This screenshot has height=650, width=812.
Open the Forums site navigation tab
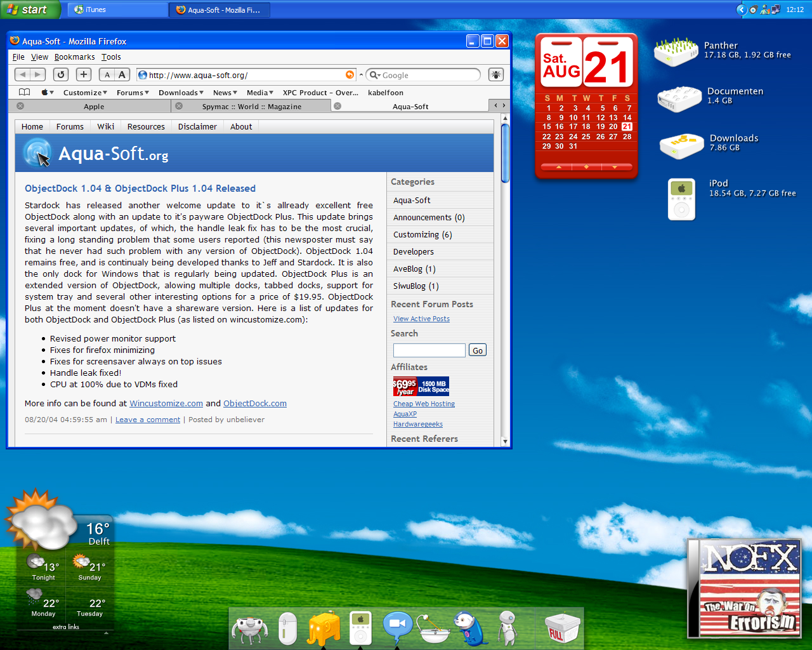[x=70, y=126]
